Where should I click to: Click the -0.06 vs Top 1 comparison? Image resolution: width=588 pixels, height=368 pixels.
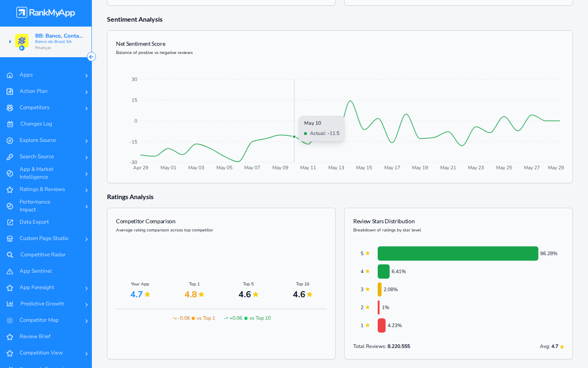(194, 318)
